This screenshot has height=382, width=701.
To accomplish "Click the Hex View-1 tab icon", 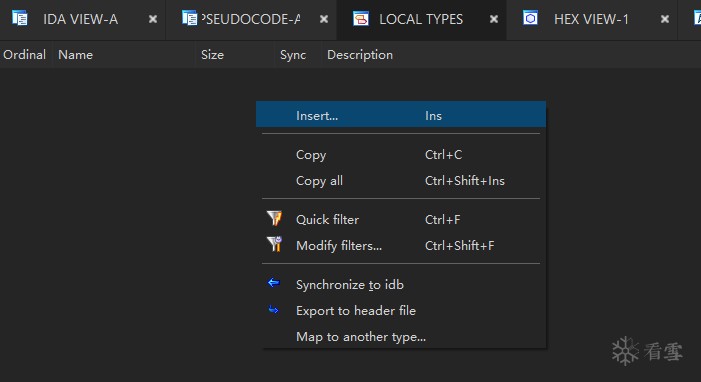I will [x=530, y=18].
